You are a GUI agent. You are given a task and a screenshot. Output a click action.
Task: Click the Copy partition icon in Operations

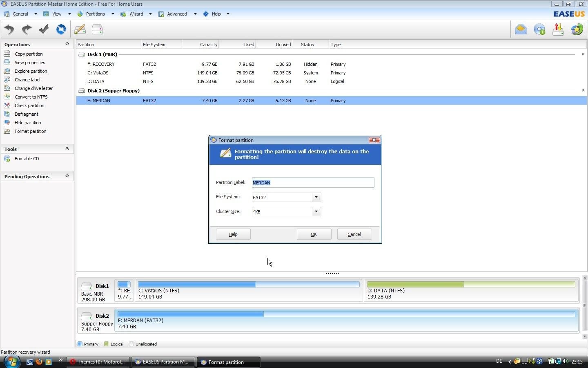(7, 54)
